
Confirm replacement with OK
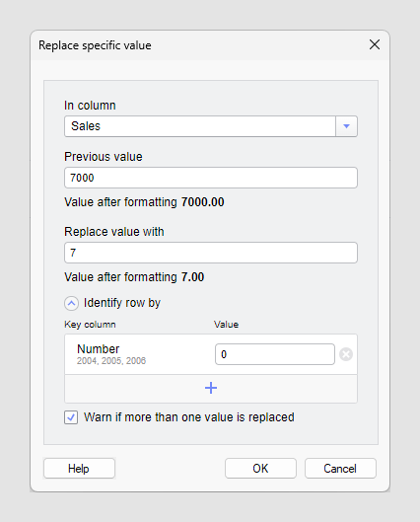[x=260, y=469]
